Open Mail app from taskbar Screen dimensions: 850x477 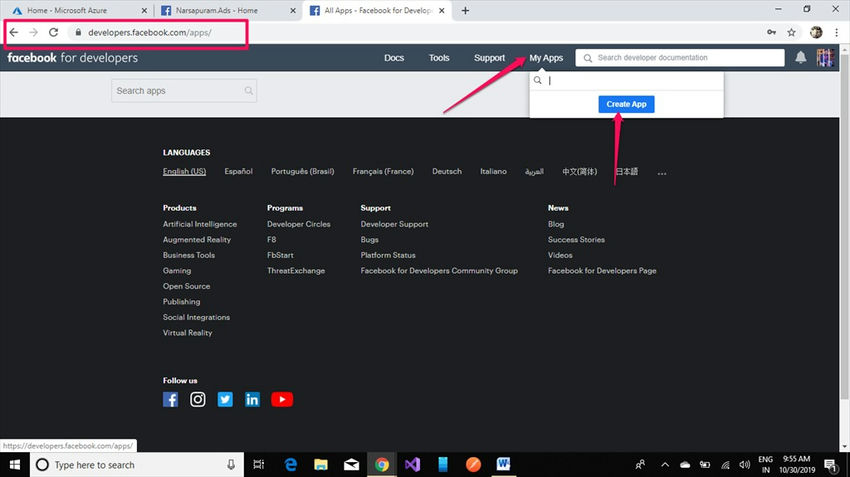pyautogui.click(x=351, y=465)
